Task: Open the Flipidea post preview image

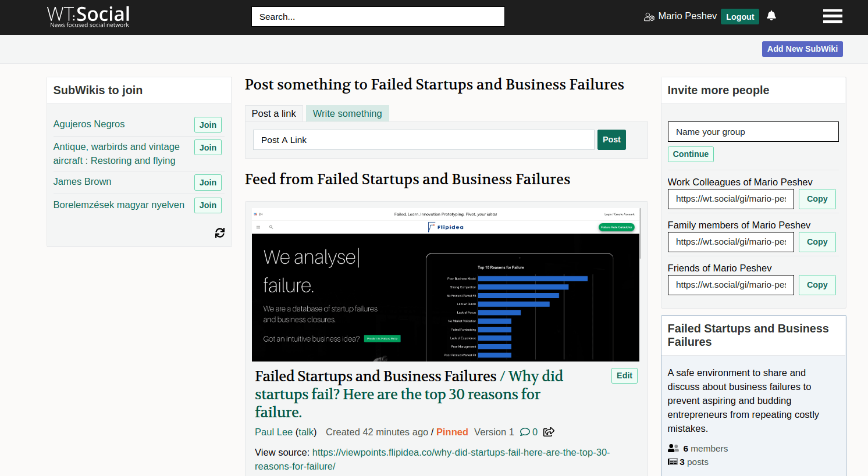Action: tap(446, 285)
